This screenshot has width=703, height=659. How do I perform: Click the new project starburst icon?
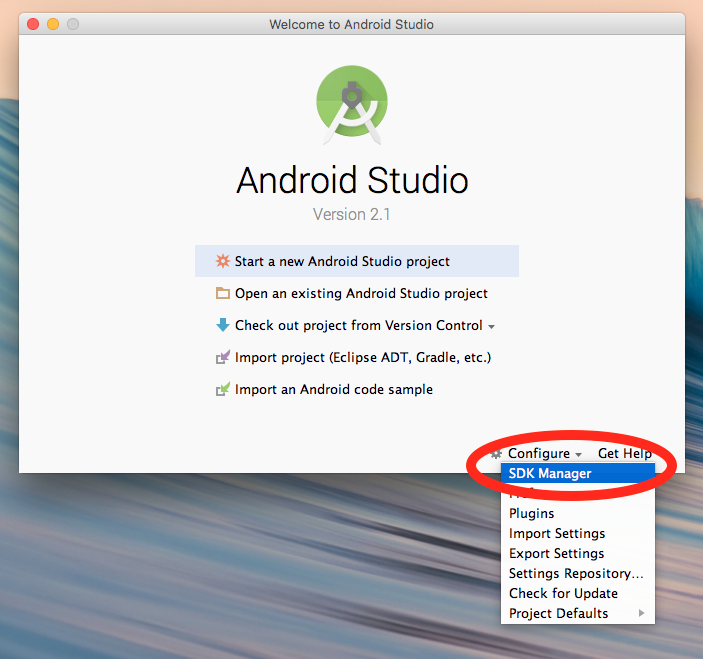tap(222, 261)
